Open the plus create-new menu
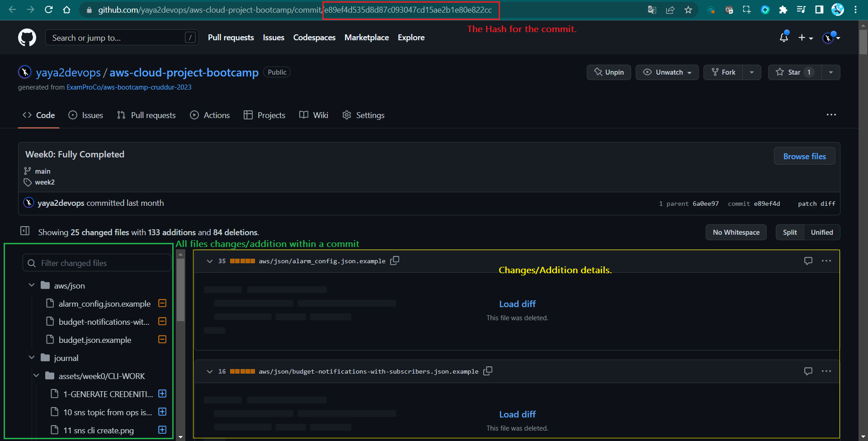Screen dimensions: 868x441 pyautogui.click(x=805, y=38)
